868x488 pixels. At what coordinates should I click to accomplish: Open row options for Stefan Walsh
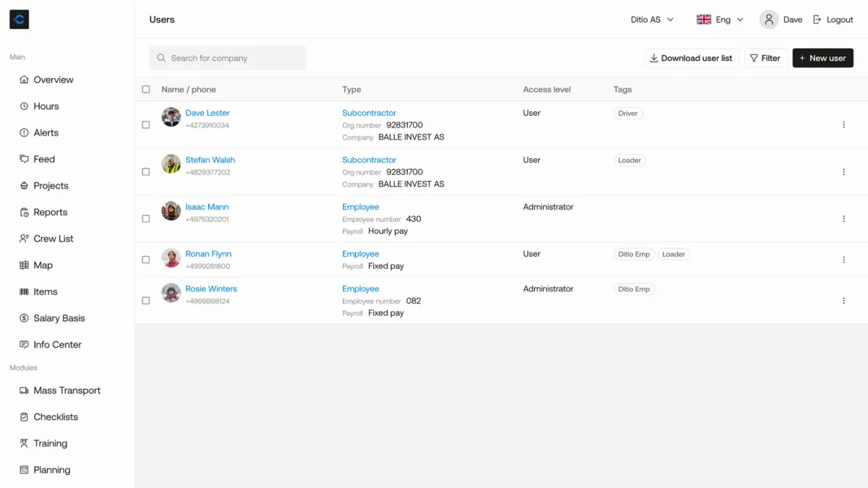click(843, 172)
